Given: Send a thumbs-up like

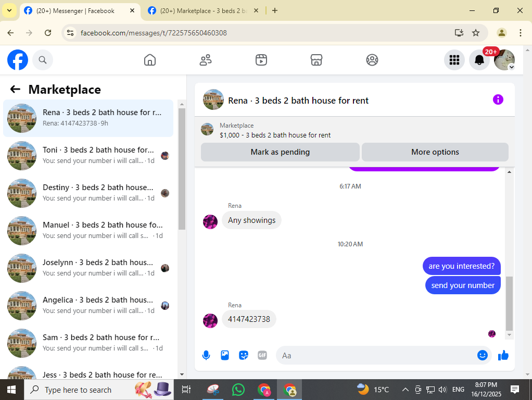Looking at the screenshot, I should (503, 355).
